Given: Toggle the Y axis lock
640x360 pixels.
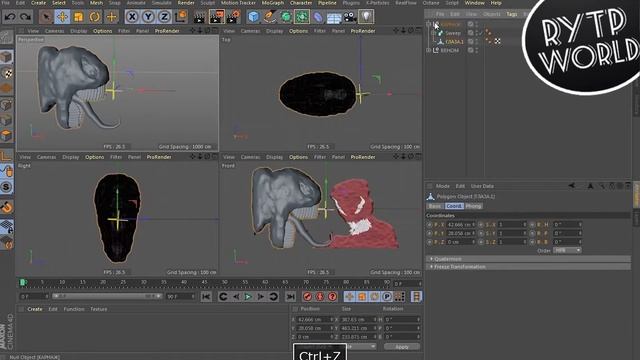Looking at the screenshot, I should point(148,17).
